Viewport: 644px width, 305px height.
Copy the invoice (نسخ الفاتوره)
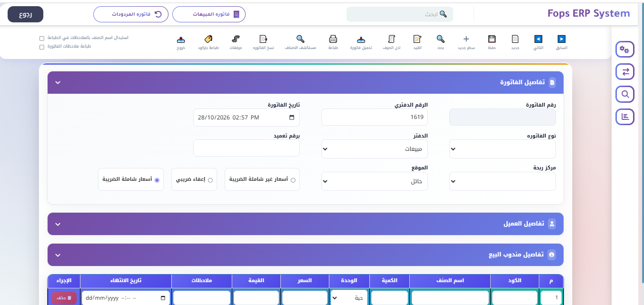point(263,42)
